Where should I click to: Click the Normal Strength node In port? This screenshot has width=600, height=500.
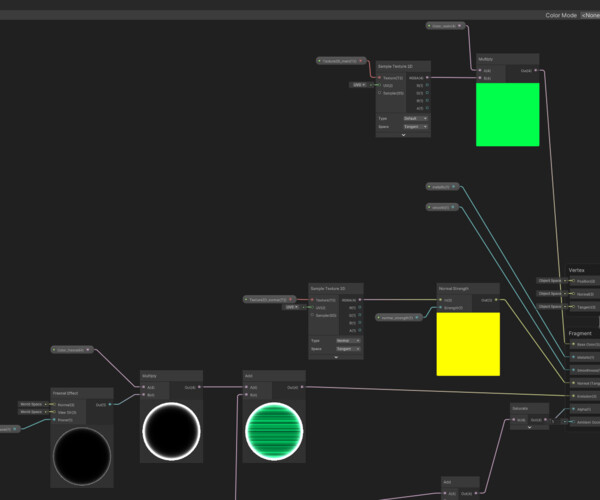(x=440, y=300)
